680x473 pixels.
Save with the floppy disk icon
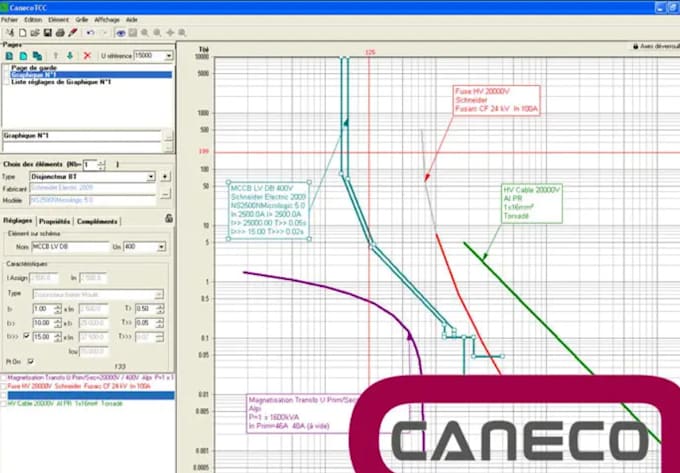48,33
